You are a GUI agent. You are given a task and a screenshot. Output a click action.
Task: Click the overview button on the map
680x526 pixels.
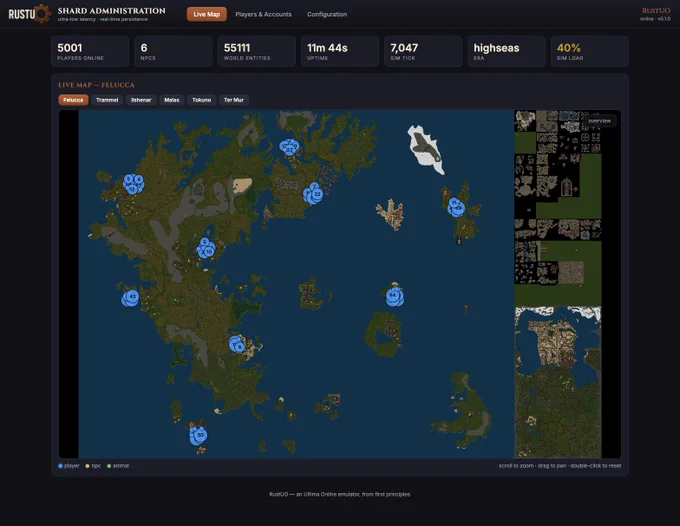(599, 121)
